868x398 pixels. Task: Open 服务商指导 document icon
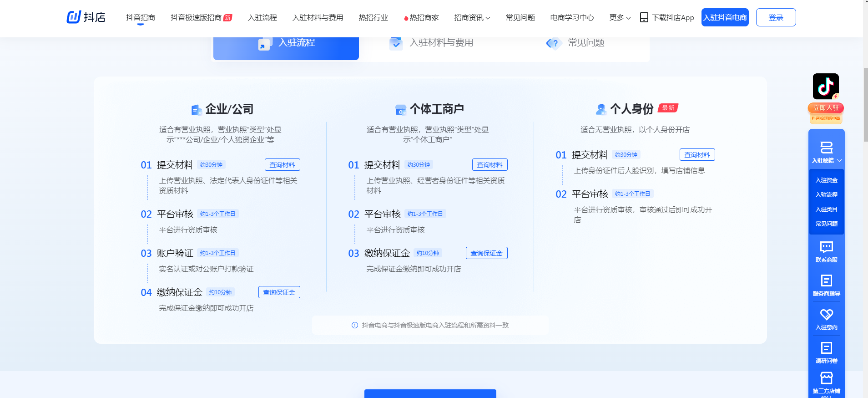coord(826,281)
